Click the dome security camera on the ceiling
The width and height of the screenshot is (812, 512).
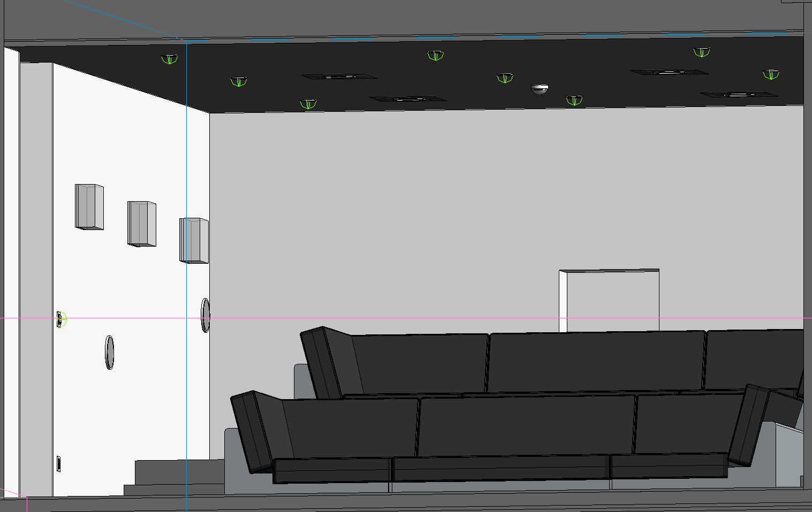[x=540, y=88]
